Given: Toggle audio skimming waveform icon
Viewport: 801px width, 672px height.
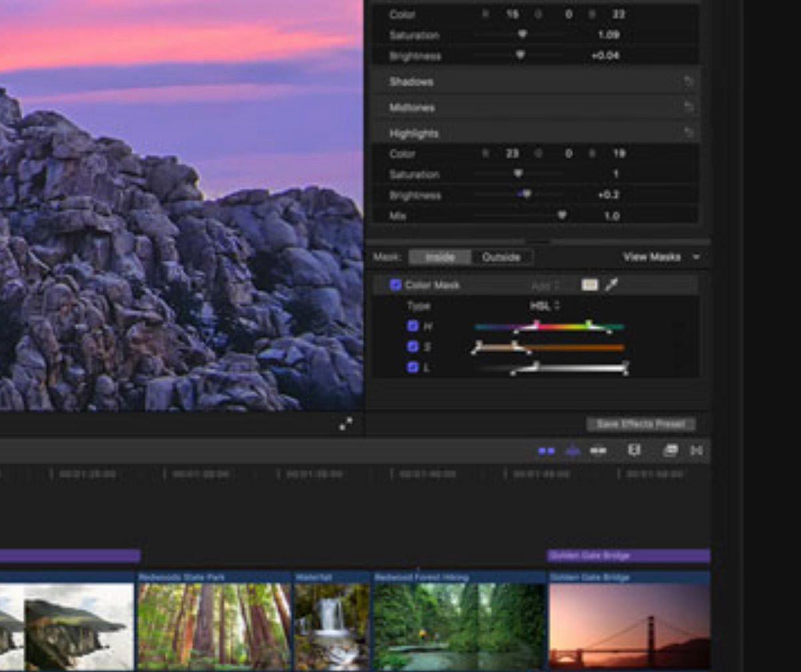Looking at the screenshot, I should [572, 451].
